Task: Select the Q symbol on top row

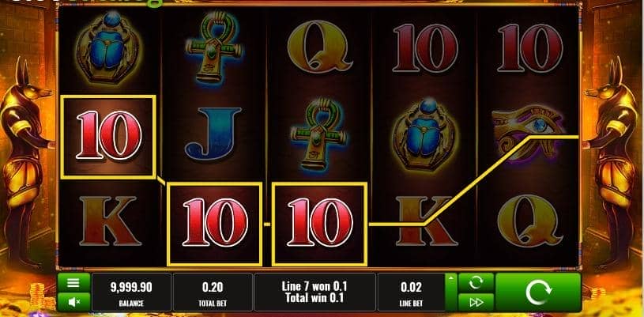Action: tap(319, 47)
